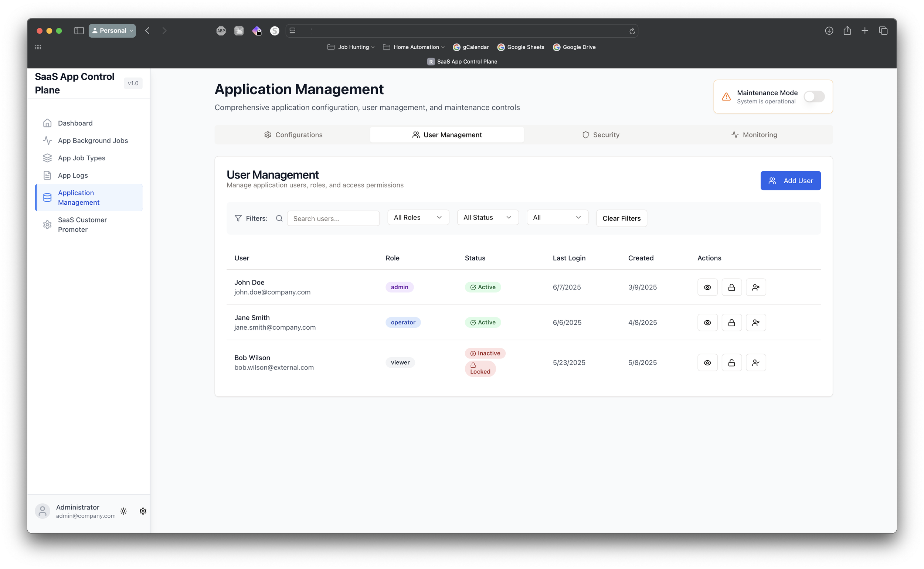This screenshot has width=924, height=569.
Task: Click the browser forward arrow
Action: coord(164,30)
